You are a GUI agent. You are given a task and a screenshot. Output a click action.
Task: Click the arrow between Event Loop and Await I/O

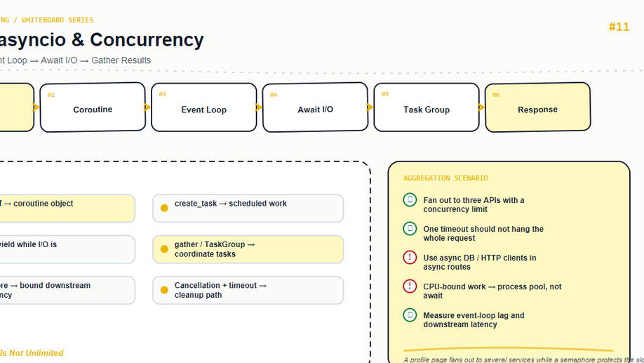click(x=258, y=107)
